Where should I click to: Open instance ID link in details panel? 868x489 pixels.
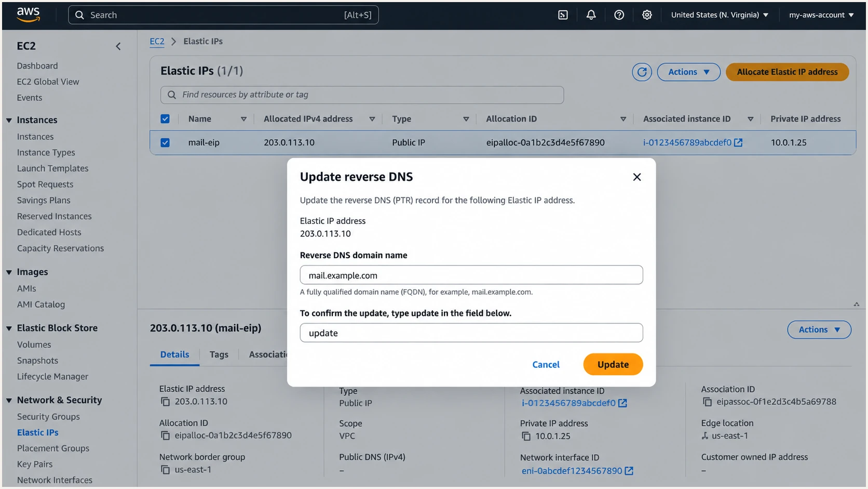click(x=568, y=403)
